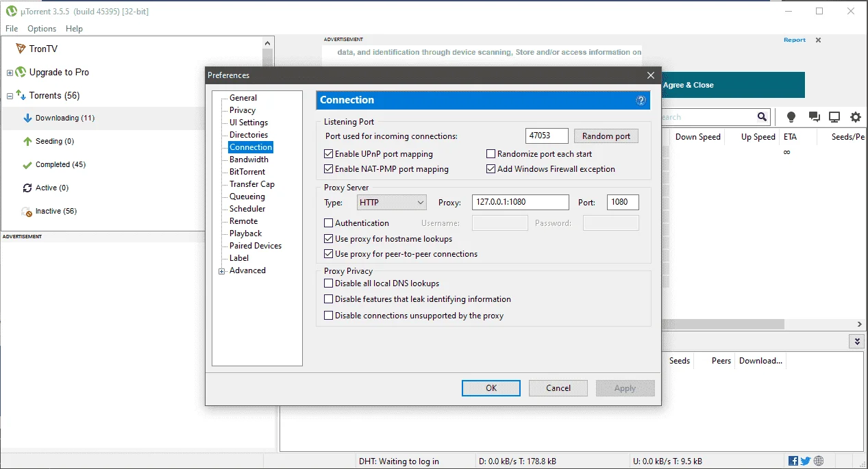Enable Disable connections unsupported by the proxy
The image size is (868, 469).
pos(329,316)
